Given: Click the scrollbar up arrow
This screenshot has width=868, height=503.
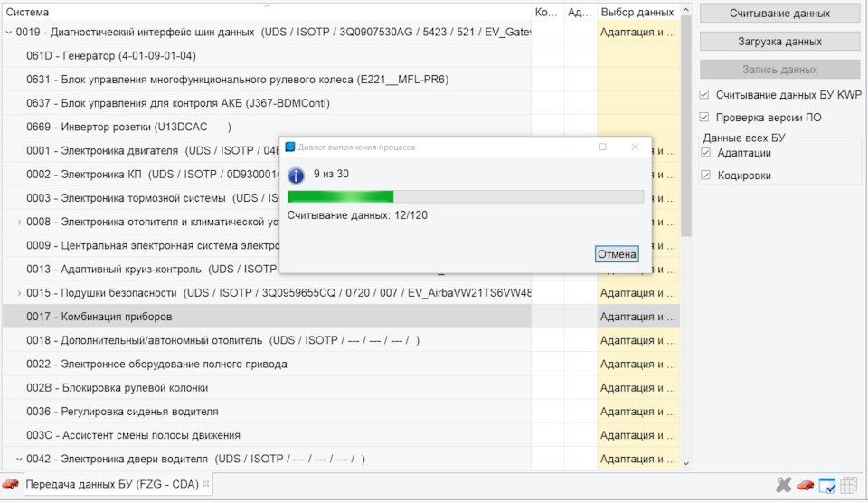Looking at the screenshot, I should (x=686, y=11).
